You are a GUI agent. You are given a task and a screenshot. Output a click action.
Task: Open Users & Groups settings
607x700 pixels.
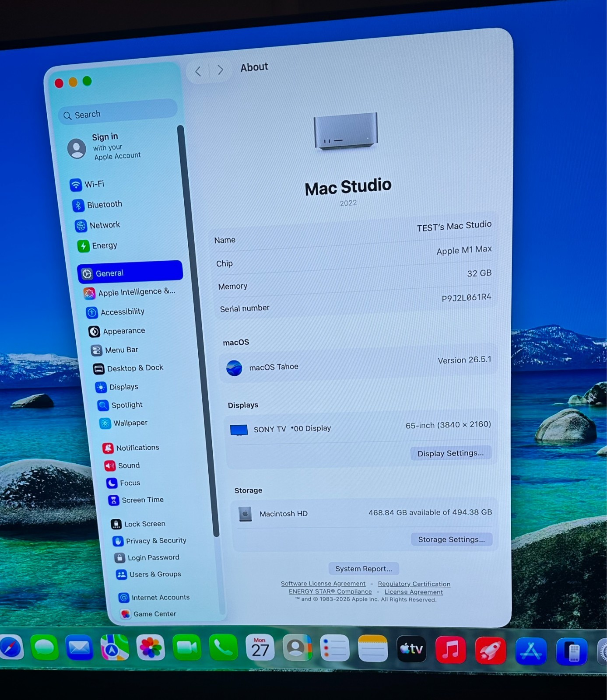pyautogui.click(x=149, y=574)
